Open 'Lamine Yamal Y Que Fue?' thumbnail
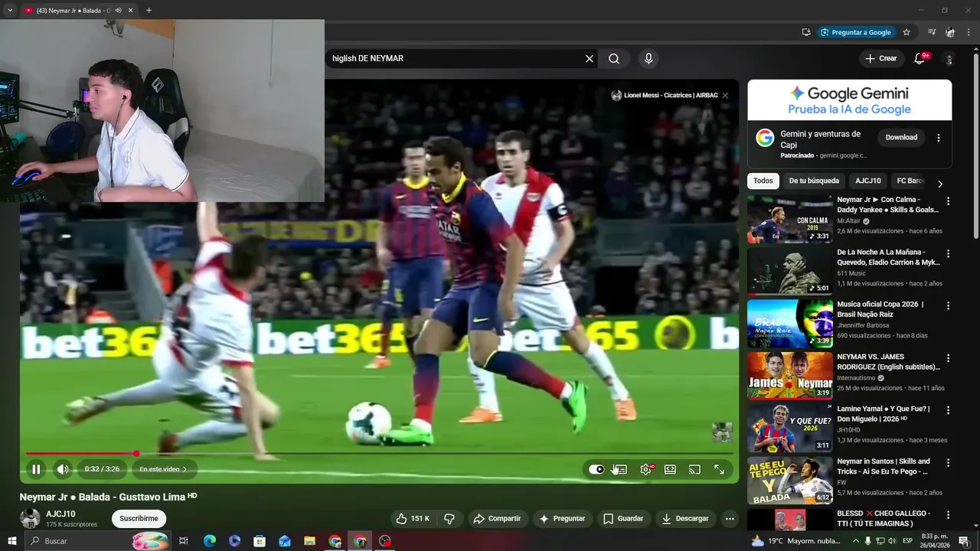980x551 pixels. 790,429
